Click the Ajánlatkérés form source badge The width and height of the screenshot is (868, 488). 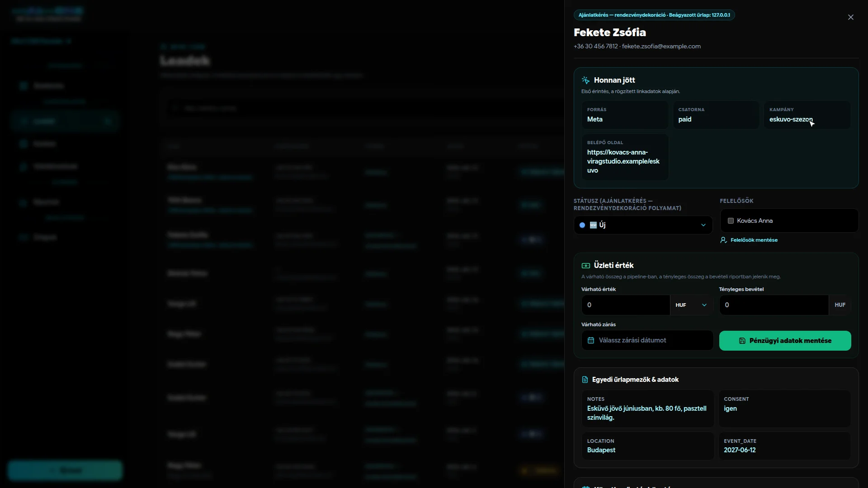[x=654, y=15]
